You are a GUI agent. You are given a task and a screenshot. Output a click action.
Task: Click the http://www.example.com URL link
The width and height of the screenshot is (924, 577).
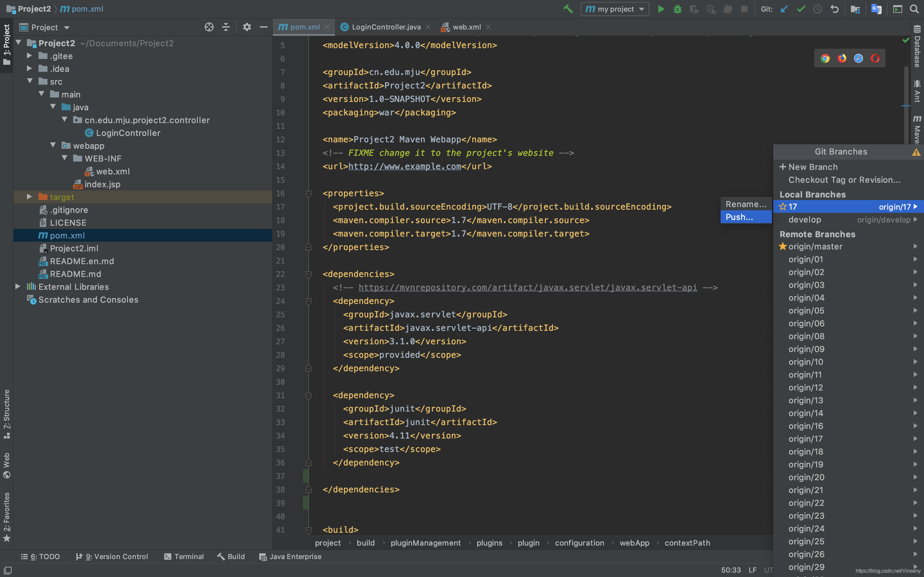pyautogui.click(x=405, y=165)
